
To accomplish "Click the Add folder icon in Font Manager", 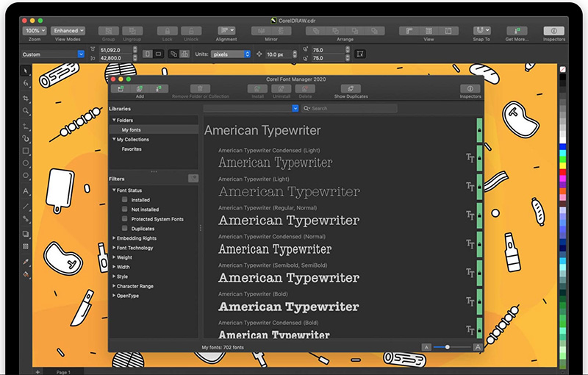I will tap(121, 89).
